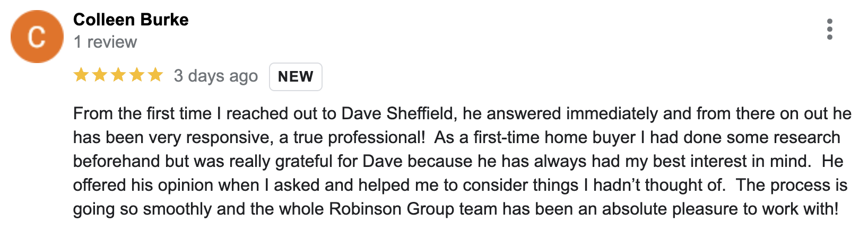868x230 pixels.
Task: Click the '3 days ago' timestamp
Action: click(216, 76)
